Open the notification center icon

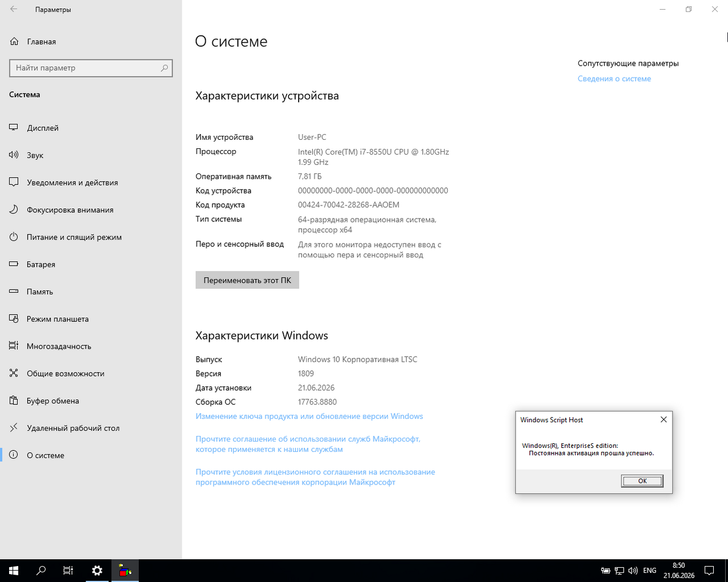(709, 571)
